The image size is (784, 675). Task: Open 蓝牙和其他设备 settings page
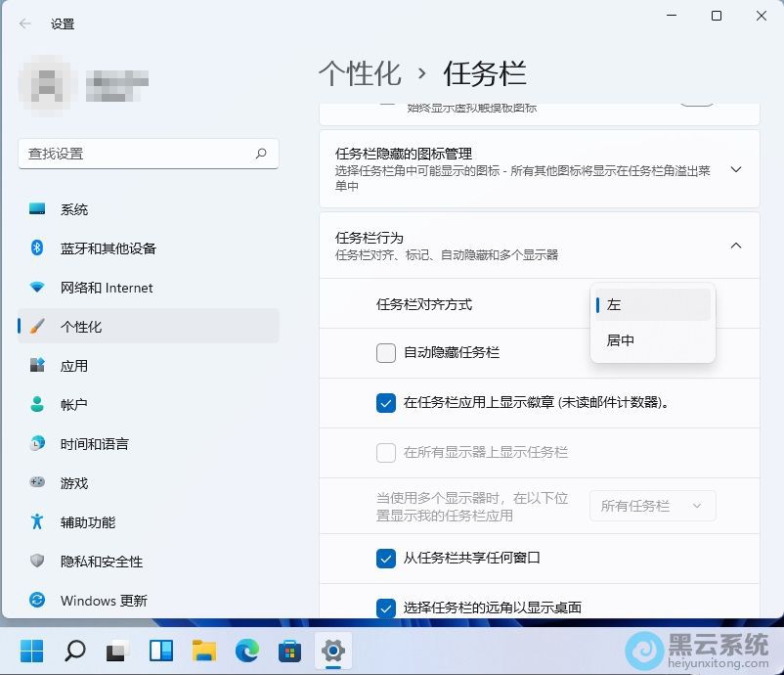pos(108,248)
